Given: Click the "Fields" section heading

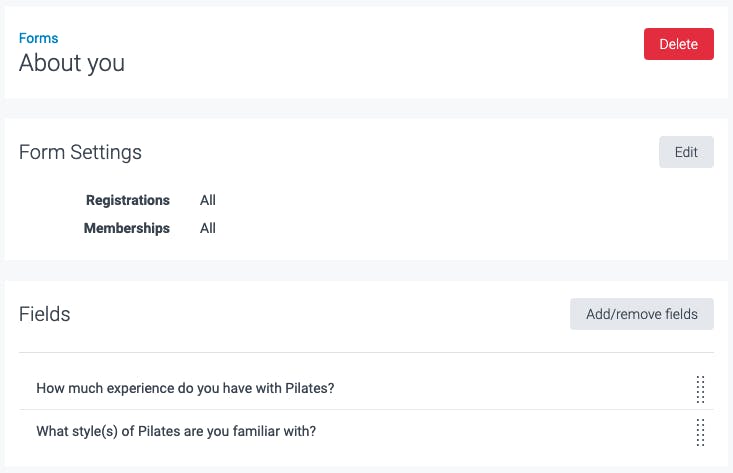Looking at the screenshot, I should [x=45, y=314].
